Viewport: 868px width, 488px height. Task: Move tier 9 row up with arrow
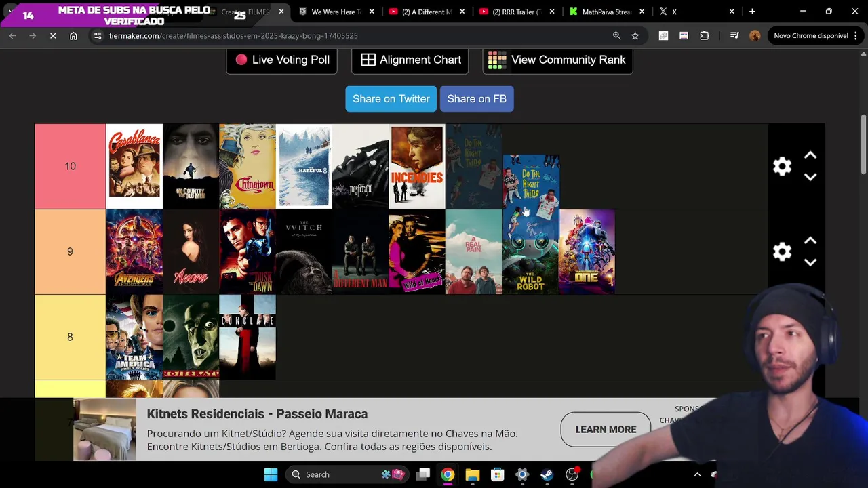810,241
